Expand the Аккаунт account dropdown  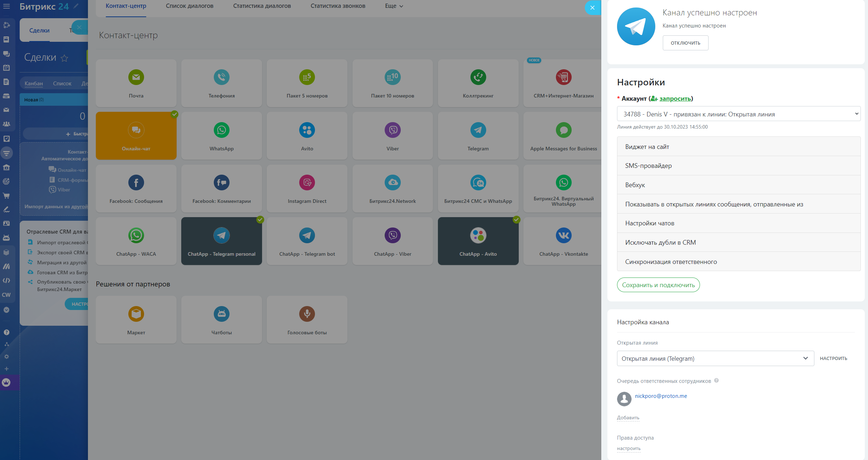[x=738, y=114]
